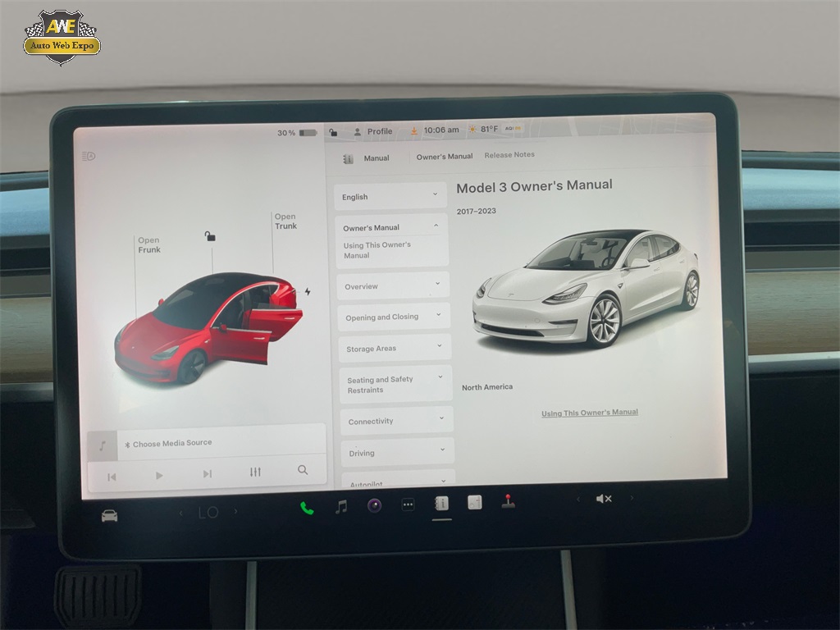The height and width of the screenshot is (630, 840).
Task: Lower cabin temperature with the left arrow
Action: [x=181, y=514]
